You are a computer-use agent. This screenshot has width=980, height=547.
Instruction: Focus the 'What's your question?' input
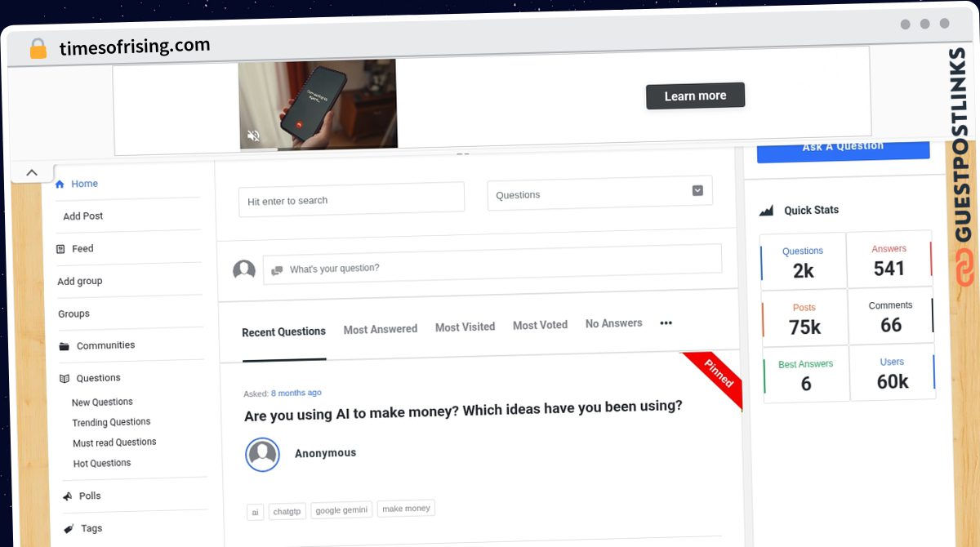[x=492, y=264]
